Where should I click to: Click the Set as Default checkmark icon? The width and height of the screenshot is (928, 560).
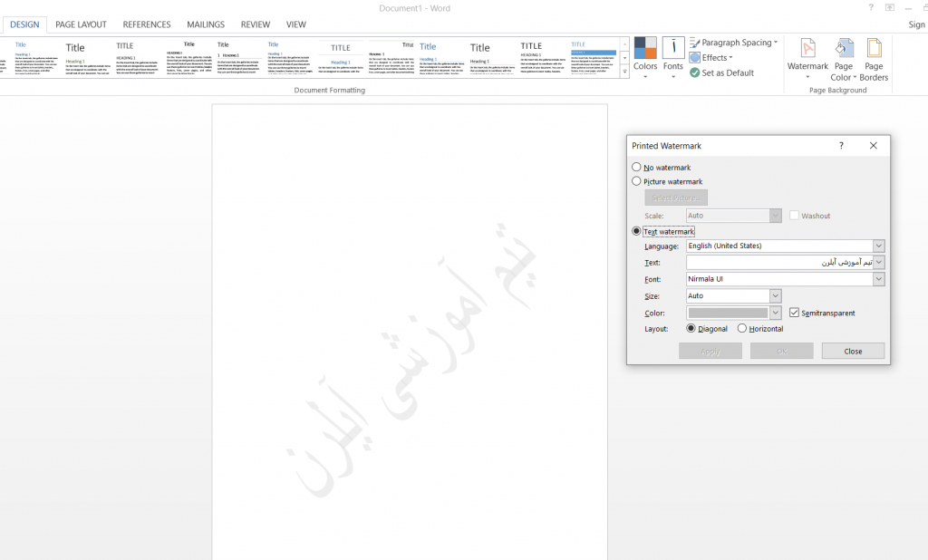coord(694,72)
